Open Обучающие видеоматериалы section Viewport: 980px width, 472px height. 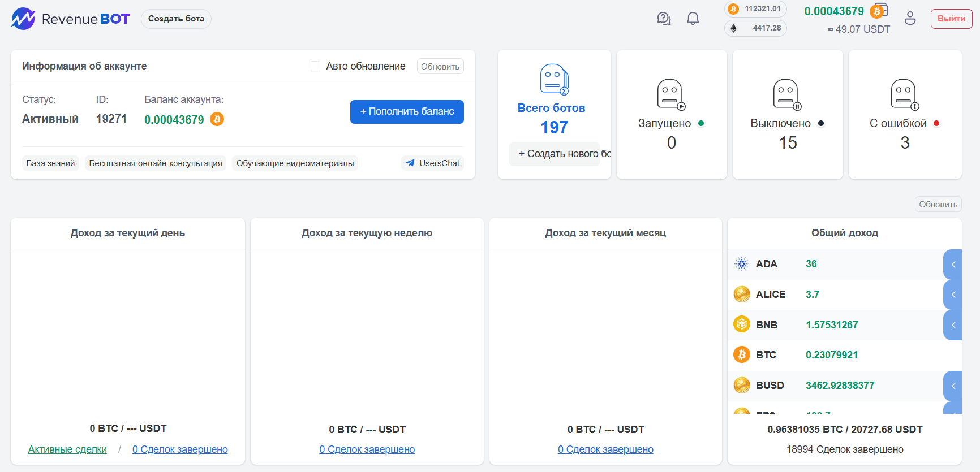pyautogui.click(x=295, y=163)
